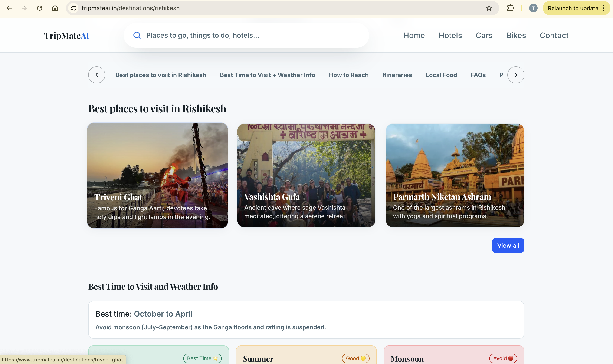
Task: Open the Hotels page from the navigation
Action: click(450, 35)
